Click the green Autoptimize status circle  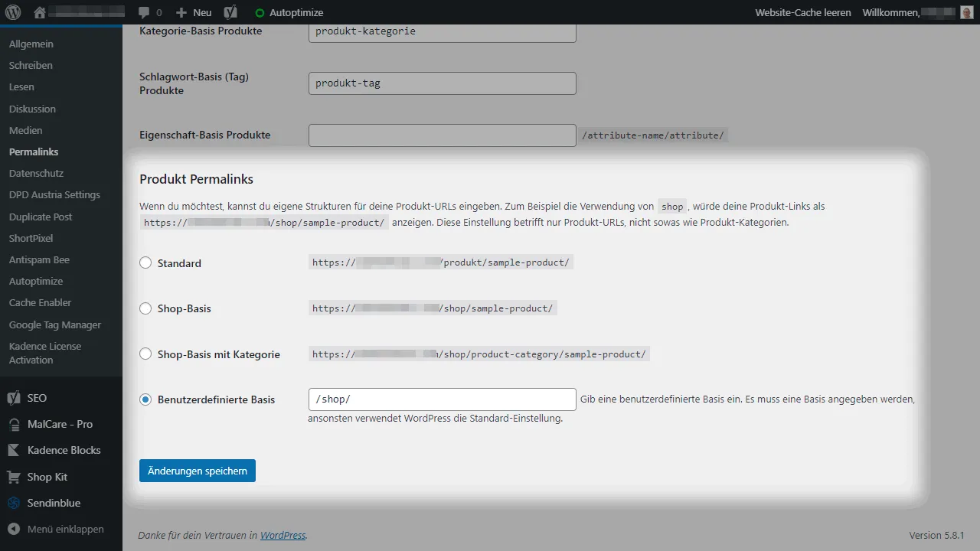pos(260,13)
